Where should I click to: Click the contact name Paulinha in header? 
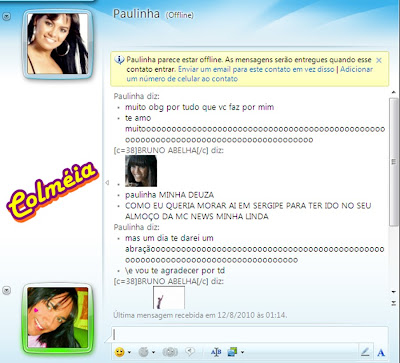pos(136,14)
